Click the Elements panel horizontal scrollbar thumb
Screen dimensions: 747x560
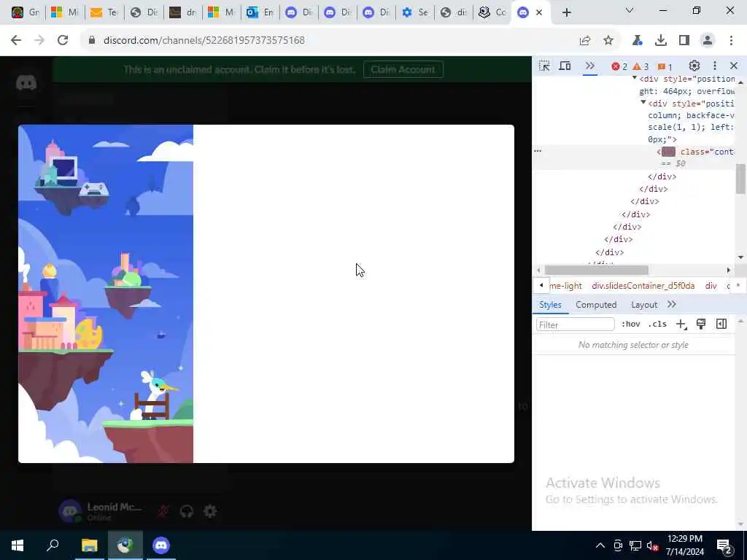click(x=597, y=270)
